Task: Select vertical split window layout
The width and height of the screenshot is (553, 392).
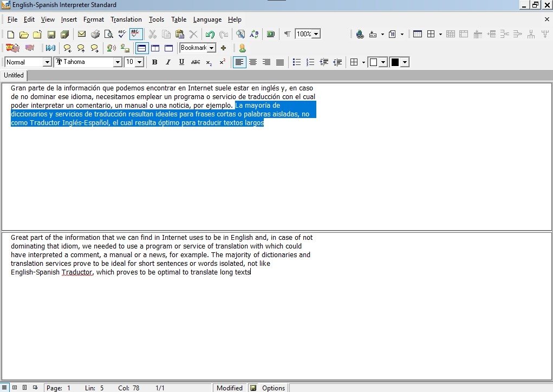Action: [x=155, y=48]
